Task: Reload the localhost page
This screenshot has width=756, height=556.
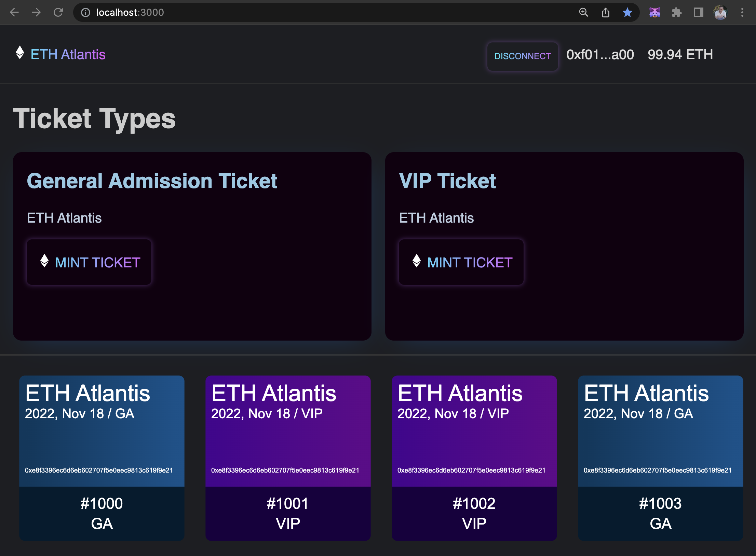Action: (58, 12)
